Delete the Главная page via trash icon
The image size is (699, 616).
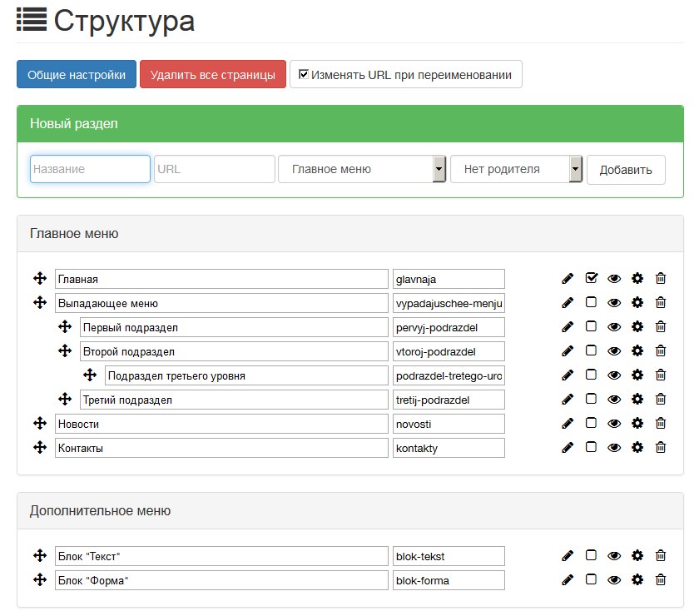point(661,279)
